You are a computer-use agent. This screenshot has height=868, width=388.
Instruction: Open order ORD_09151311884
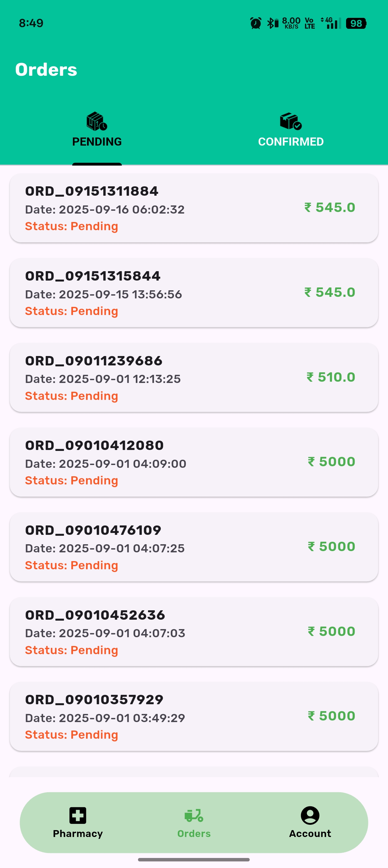194,208
